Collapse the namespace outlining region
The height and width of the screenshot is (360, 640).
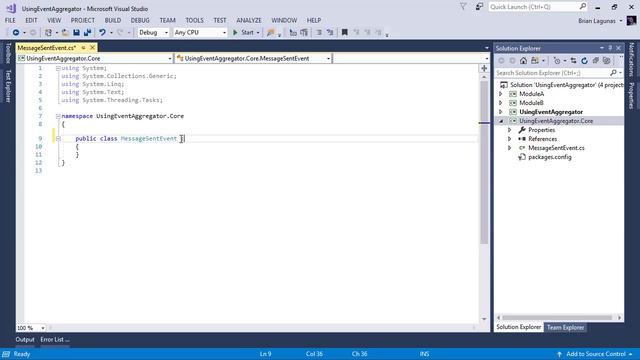click(58, 116)
